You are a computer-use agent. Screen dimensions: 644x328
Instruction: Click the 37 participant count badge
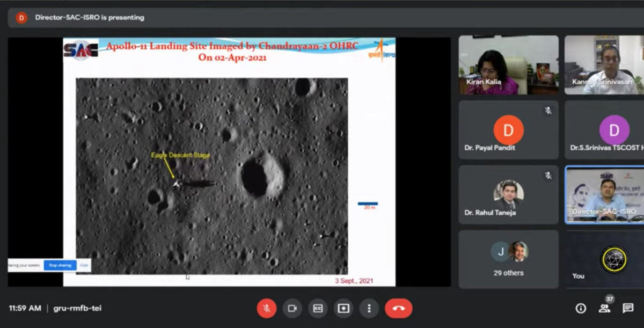click(x=609, y=299)
